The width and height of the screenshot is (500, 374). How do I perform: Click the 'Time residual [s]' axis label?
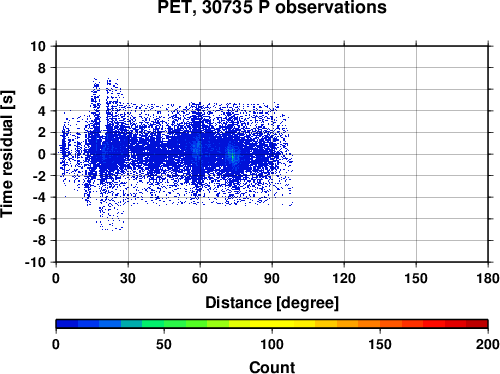pyautogui.click(x=7, y=154)
